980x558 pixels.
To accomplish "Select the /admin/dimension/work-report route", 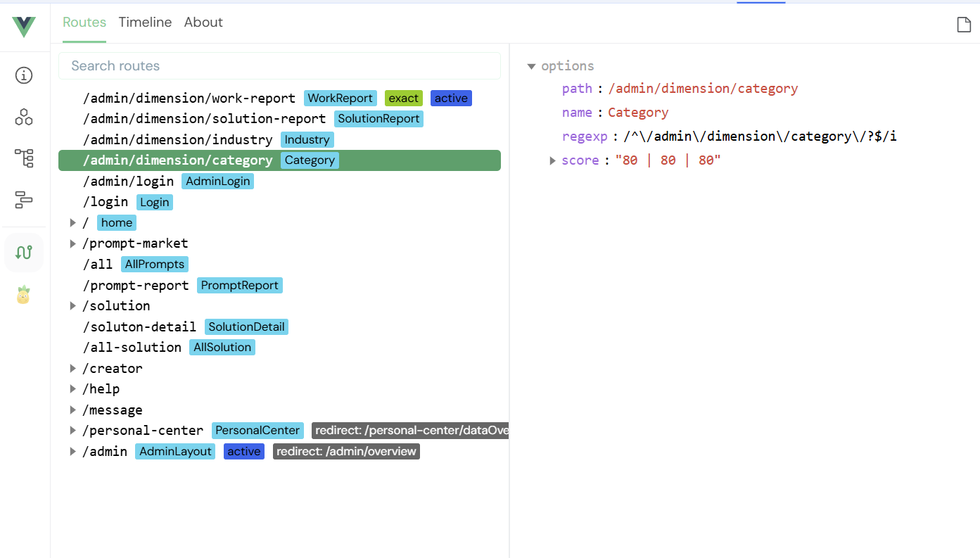I will coord(279,98).
